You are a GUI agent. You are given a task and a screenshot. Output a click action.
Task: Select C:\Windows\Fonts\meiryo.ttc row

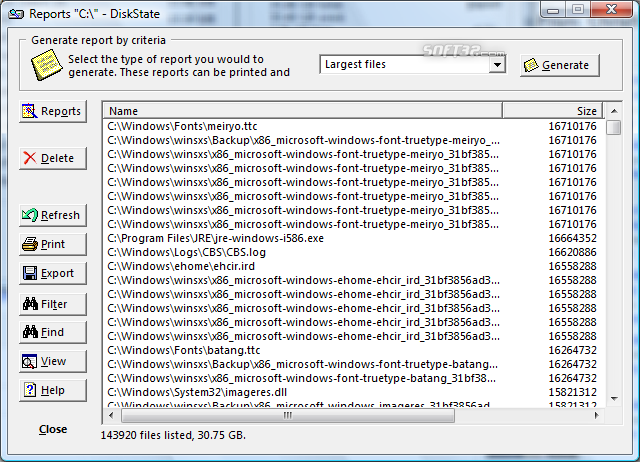[x=354, y=126]
